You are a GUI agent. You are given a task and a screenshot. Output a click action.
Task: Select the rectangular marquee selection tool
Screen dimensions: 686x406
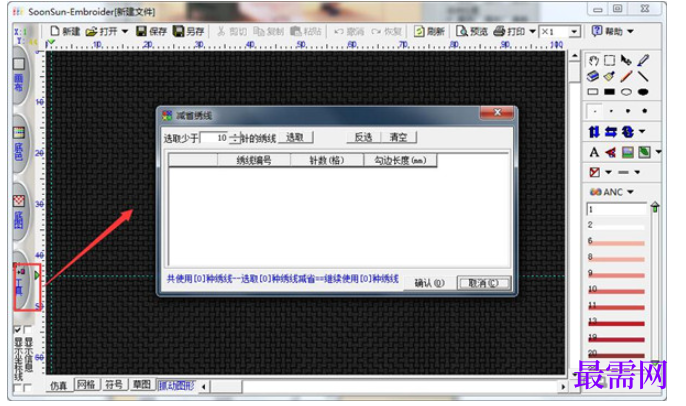609,60
